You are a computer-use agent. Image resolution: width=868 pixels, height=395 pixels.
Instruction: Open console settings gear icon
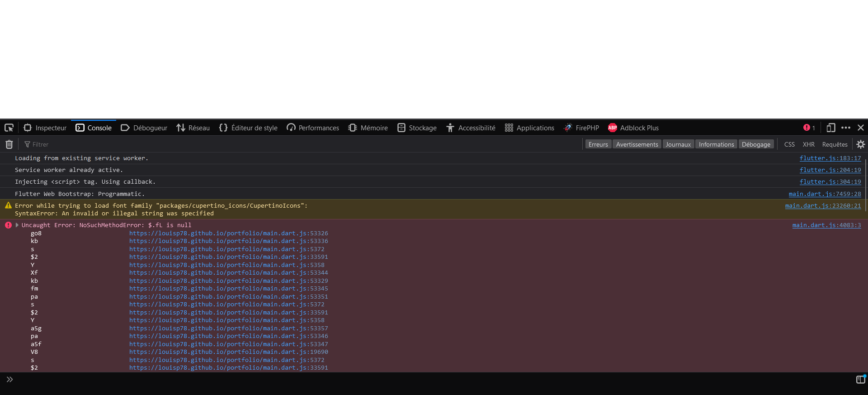[861, 144]
